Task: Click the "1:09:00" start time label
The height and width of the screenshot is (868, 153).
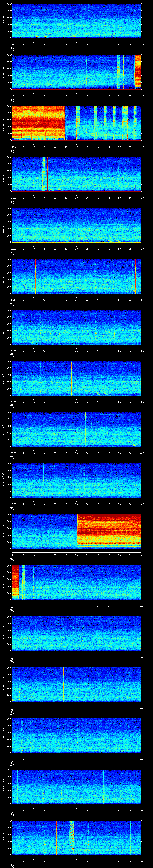Action: coord(12,453)
